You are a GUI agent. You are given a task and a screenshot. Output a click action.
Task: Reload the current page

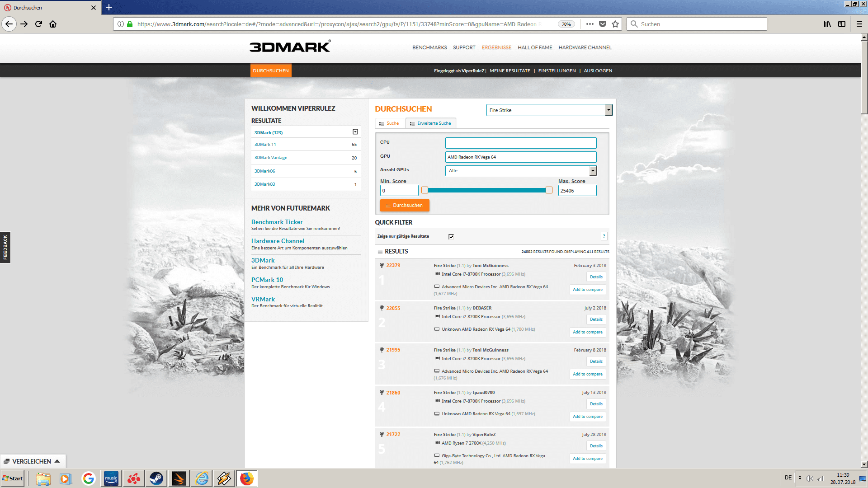[38, 24]
